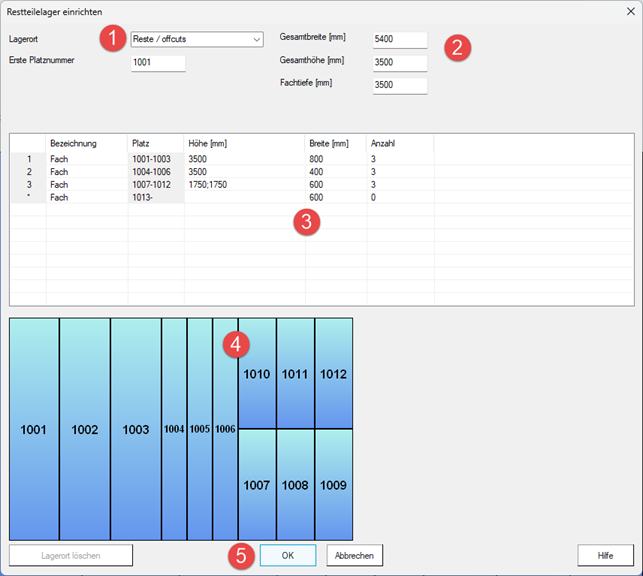Click the Erste Platznummer field
Screen dimensions: 643x576
point(158,63)
